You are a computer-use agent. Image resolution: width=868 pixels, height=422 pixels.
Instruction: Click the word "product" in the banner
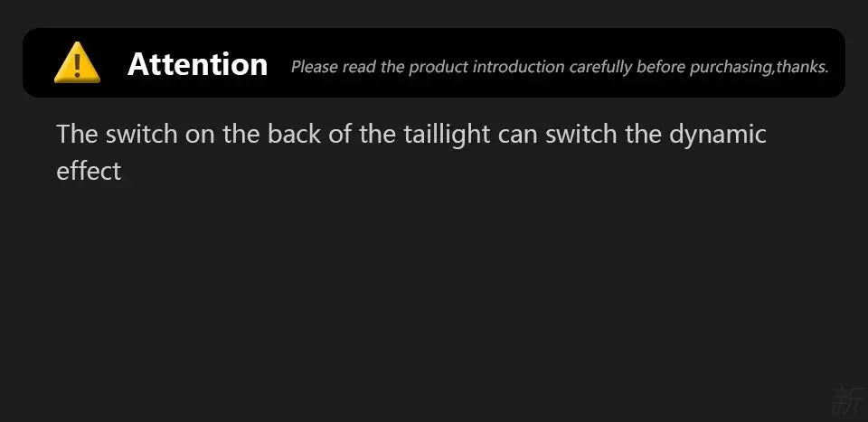[439, 67]
